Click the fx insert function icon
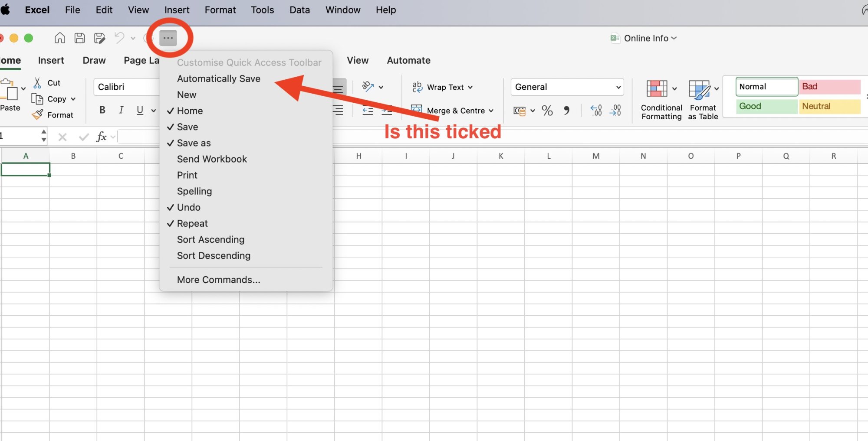Screen dimensions: 868x441 (102, 137)
